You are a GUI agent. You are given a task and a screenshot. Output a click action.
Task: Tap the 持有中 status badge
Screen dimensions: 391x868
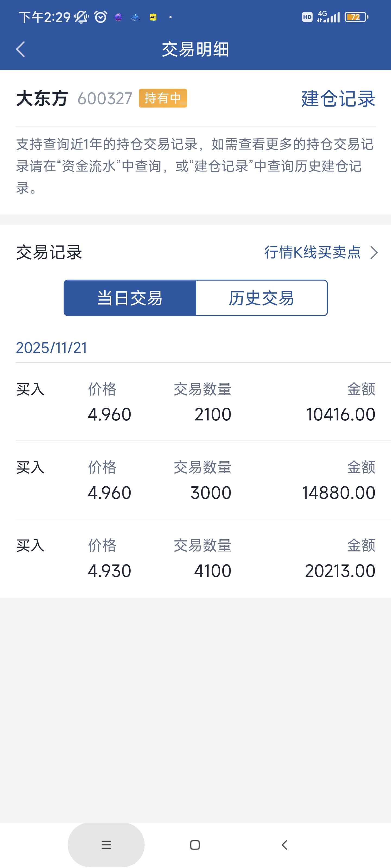pyautogui.click(x=163, y=98)
